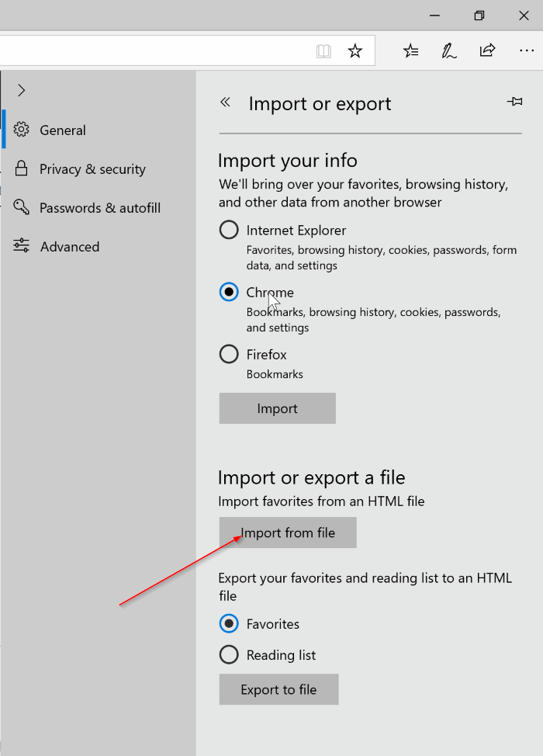Image resolution: width=543 pixels, height=756 pixels.
Task: Click the Passwords & autofill key icon
Action: coord(21,206)
